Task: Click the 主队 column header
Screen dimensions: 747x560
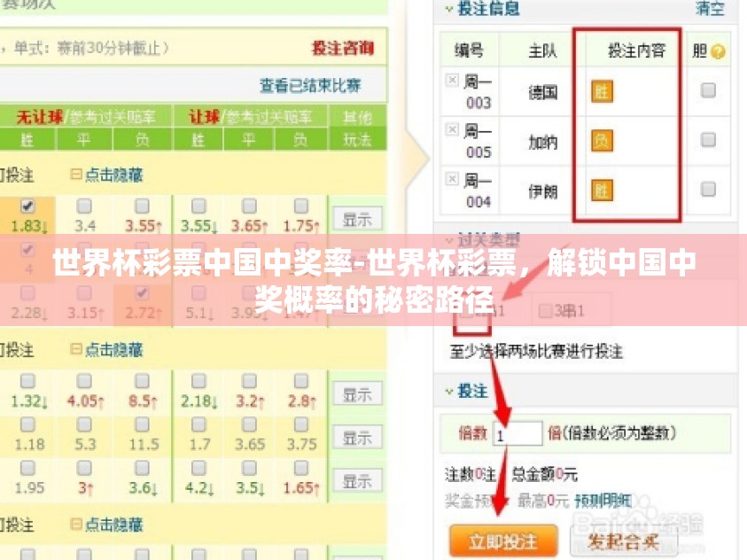Action: tap(542, 51)
